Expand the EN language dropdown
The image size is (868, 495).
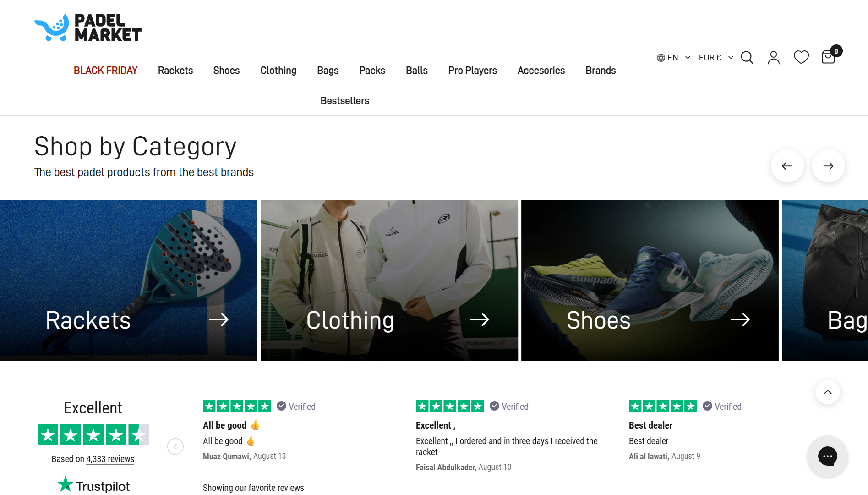click(x=673, y=58)
